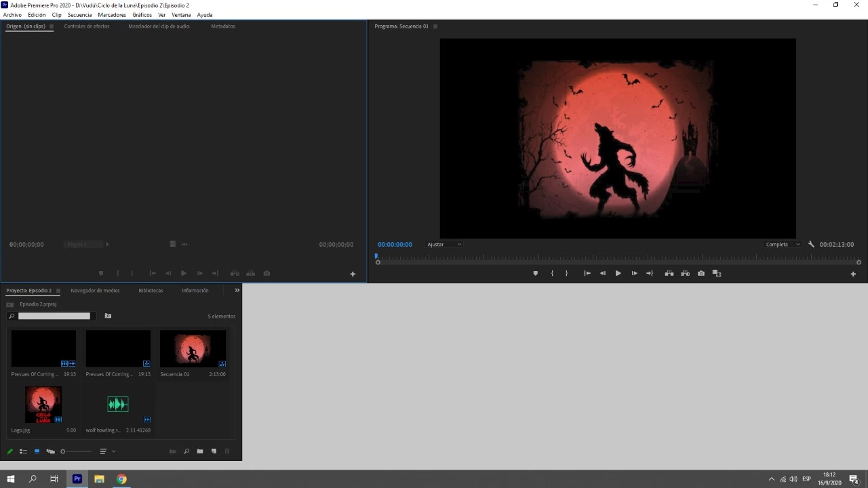Click Find magnifier in project panel footer
868x488 pixels.
[x=186, y=451]
